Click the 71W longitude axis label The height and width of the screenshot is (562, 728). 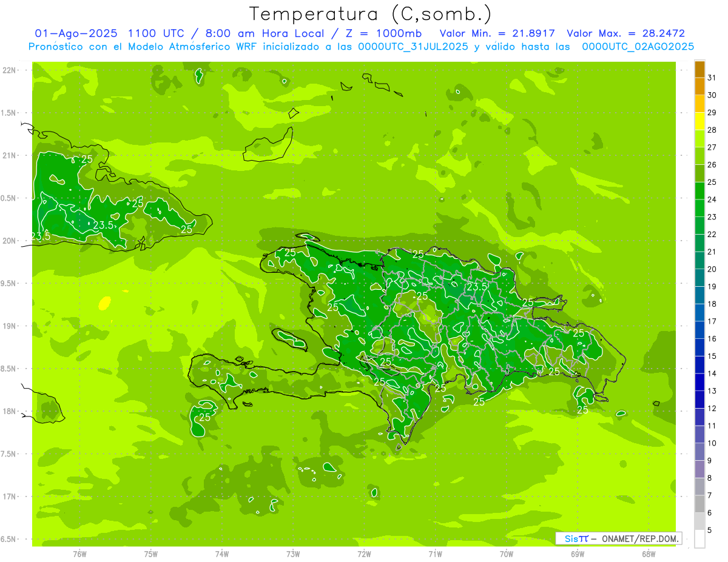point(435,554)
